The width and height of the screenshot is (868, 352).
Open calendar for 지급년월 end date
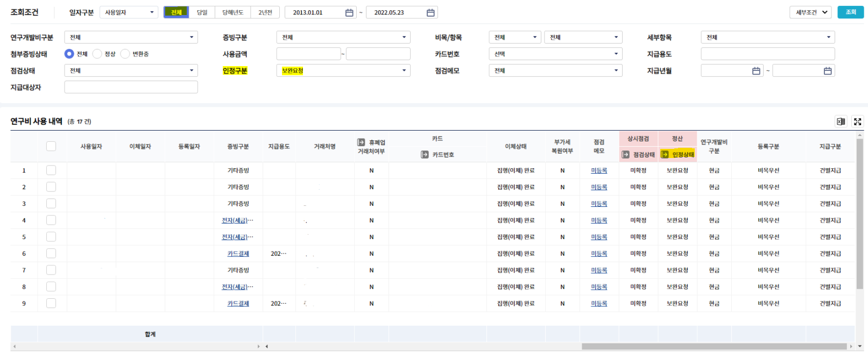[828, 70]
